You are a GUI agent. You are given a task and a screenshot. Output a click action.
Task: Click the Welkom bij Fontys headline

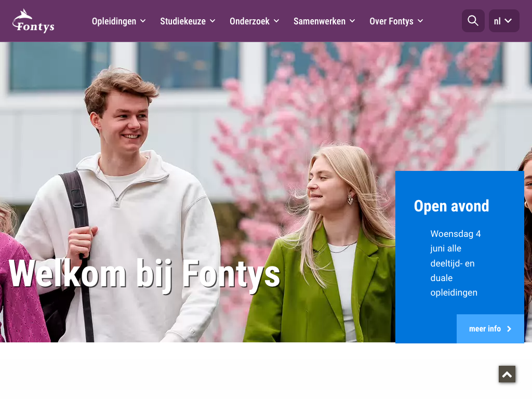(144, 274)
